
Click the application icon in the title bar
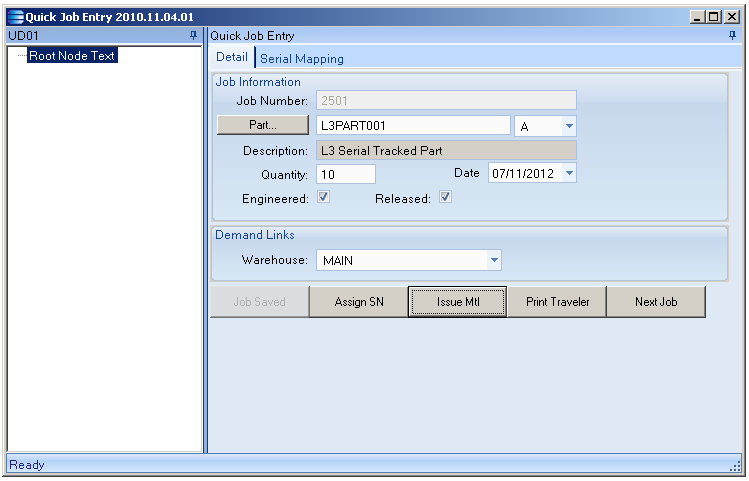click(x=15, y=17)
